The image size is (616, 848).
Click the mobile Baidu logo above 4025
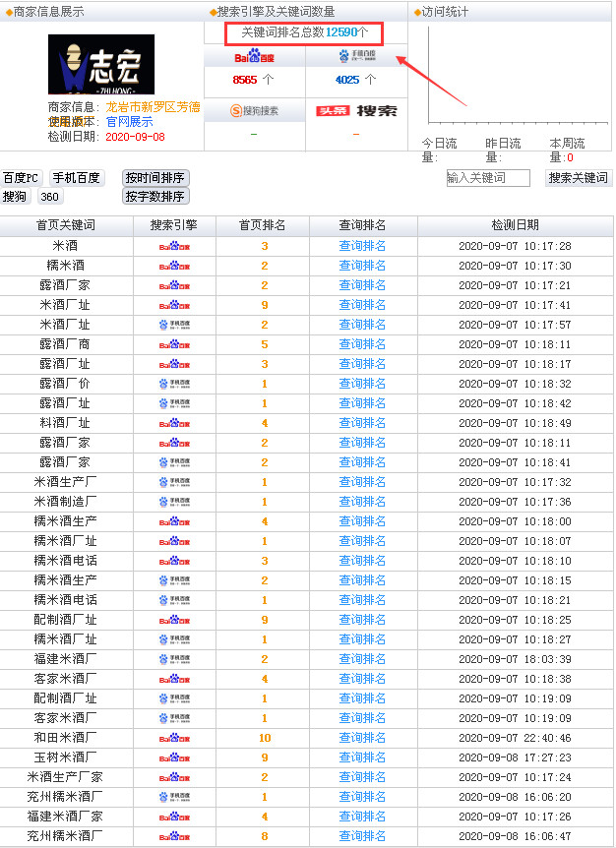tap(355, 57)
